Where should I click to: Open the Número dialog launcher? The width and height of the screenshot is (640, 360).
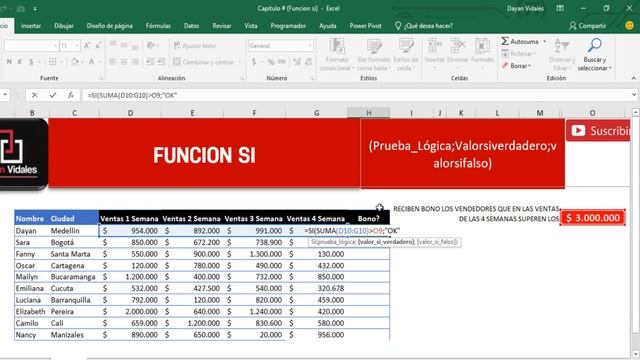[312, 78]
